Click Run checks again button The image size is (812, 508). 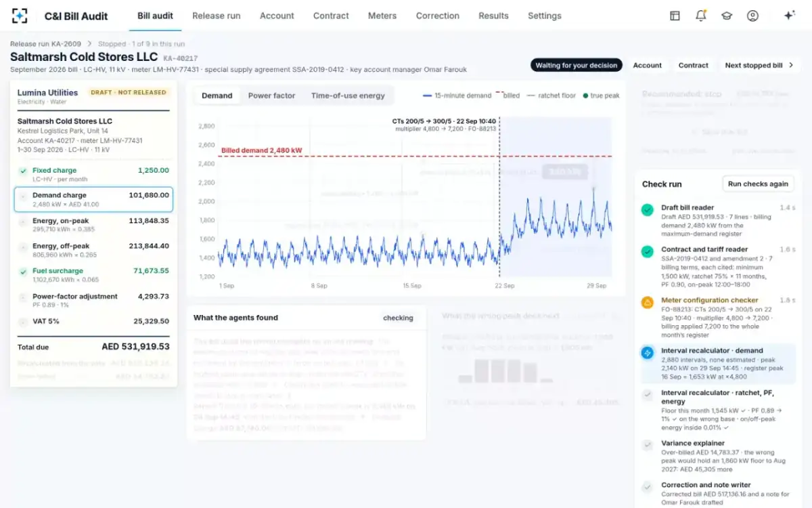(758, 184)
